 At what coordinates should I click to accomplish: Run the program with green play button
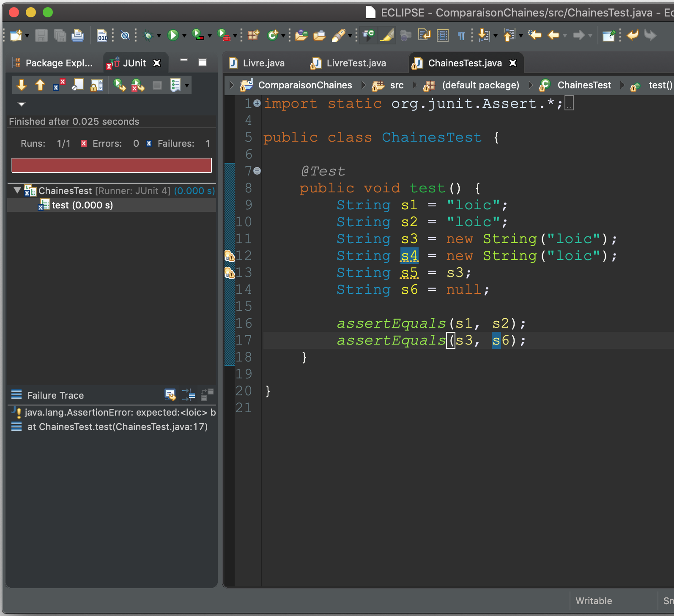[x=173, y=36]
